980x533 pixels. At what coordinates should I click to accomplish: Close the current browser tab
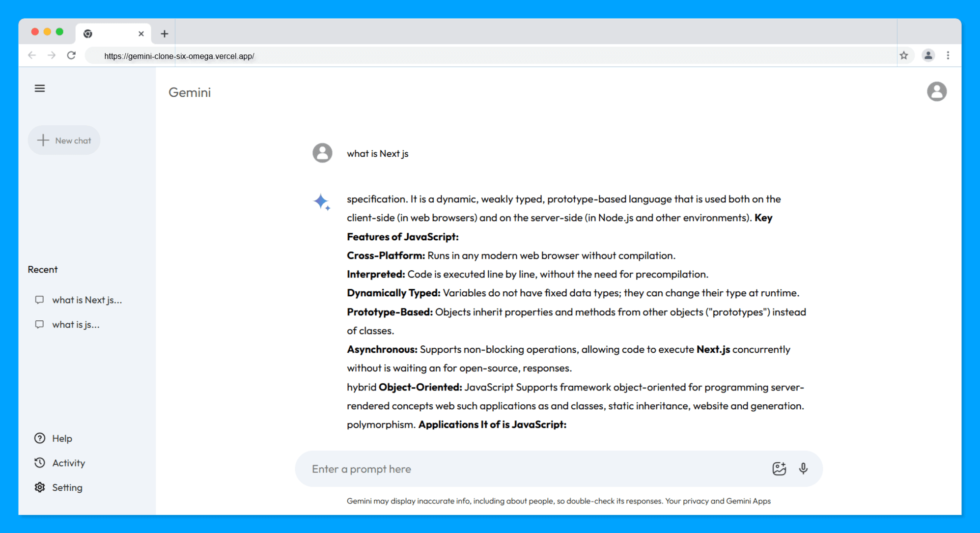(141, 34)
